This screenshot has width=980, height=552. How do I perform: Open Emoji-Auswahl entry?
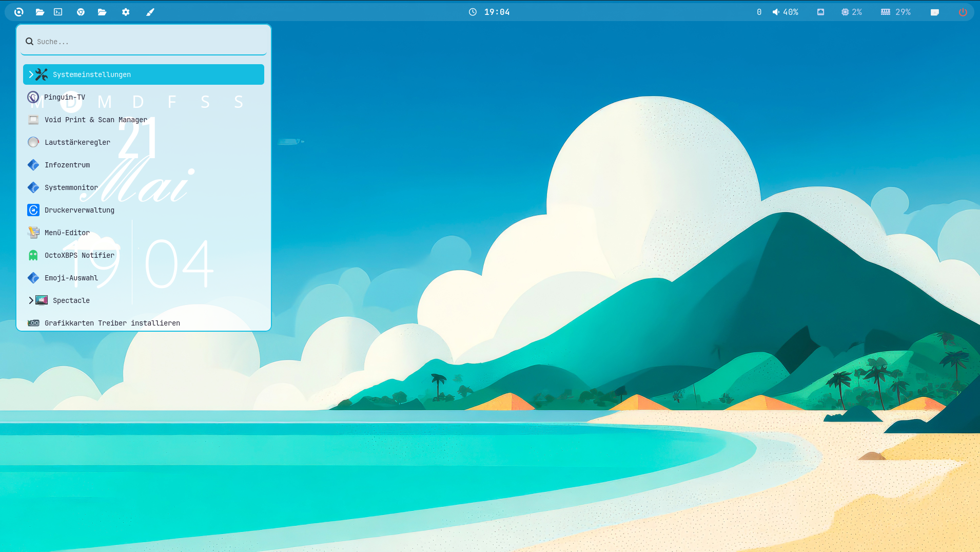pyautogui.click(x=144, y=278)
